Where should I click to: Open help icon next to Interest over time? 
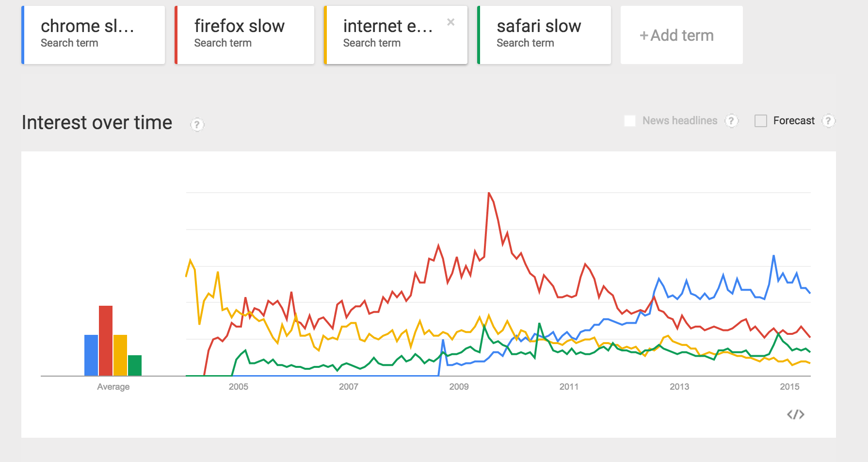click(197, 125)
